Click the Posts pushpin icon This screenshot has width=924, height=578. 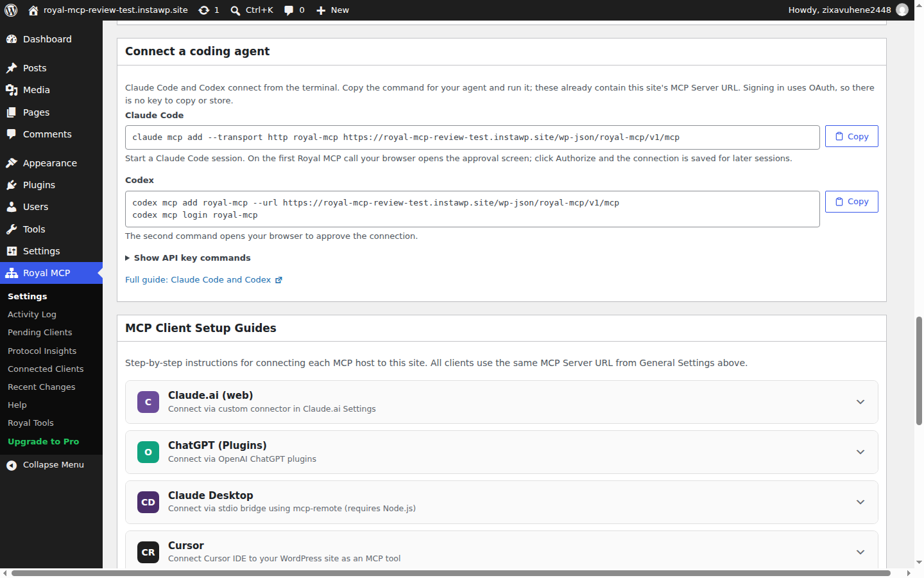(x=12, y=68)
